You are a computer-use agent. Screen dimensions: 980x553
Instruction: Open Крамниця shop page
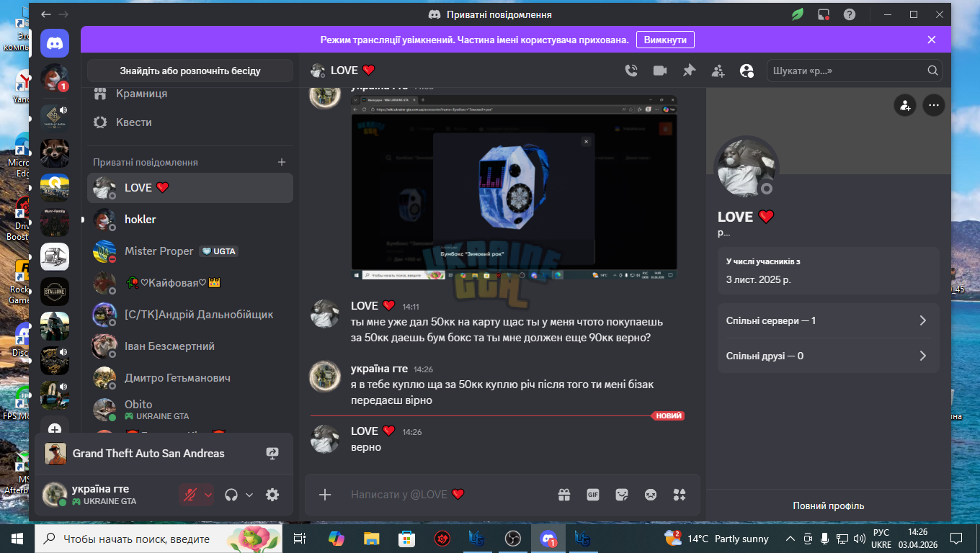(x=190, y=94)
